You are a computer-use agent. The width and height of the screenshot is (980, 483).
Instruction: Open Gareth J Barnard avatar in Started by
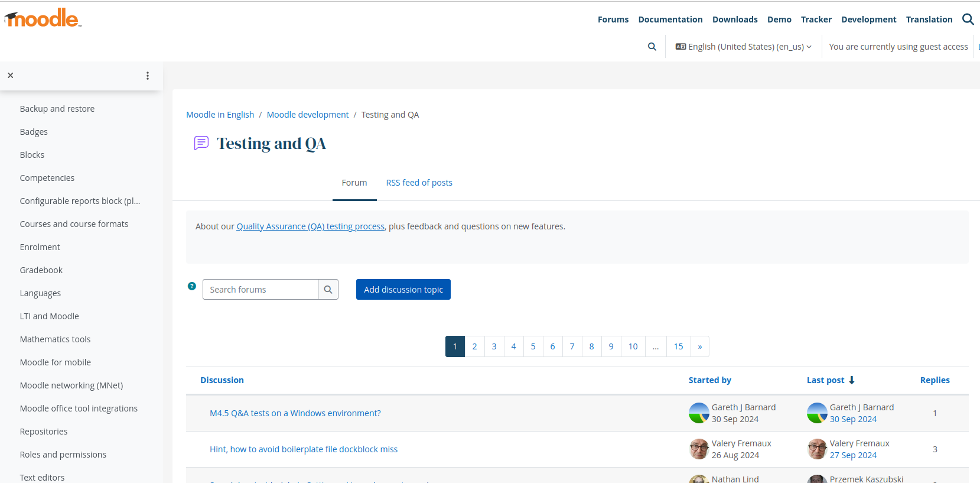click(x=699, y=413)
